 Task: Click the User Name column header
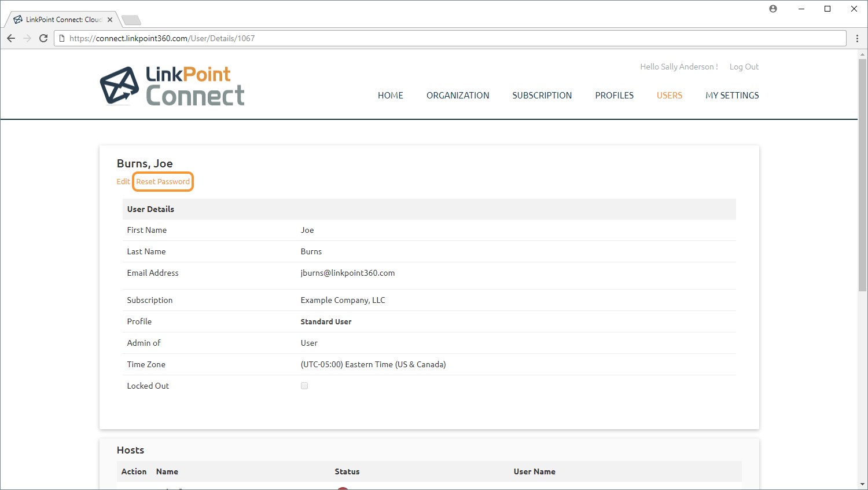click(x=535, y=471)
